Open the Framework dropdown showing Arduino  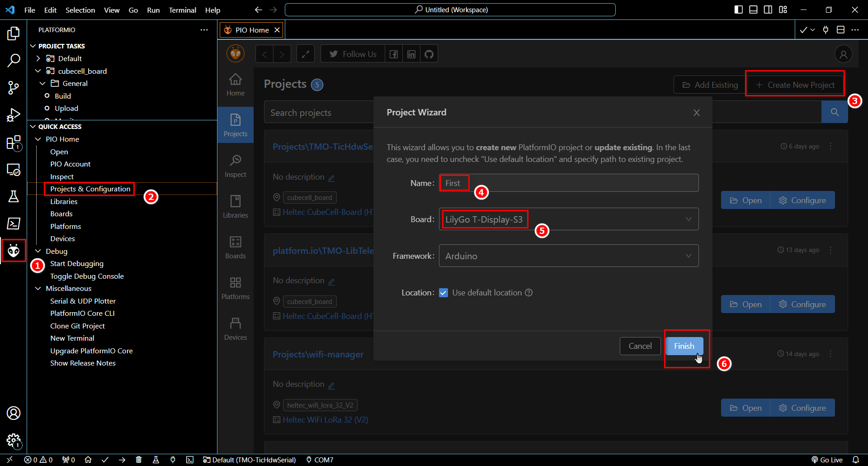(x=569, y=256)
